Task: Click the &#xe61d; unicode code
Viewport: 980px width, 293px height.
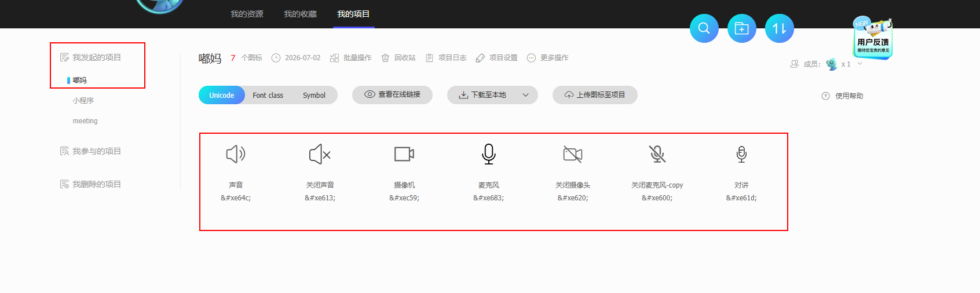Action: (741, 198)
